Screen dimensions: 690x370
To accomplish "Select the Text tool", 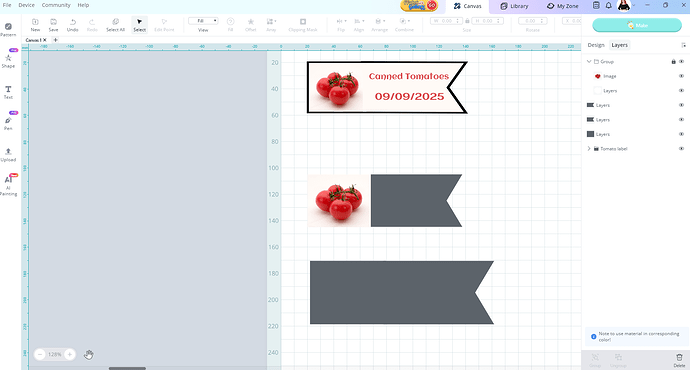I will [x=8, y=92].
